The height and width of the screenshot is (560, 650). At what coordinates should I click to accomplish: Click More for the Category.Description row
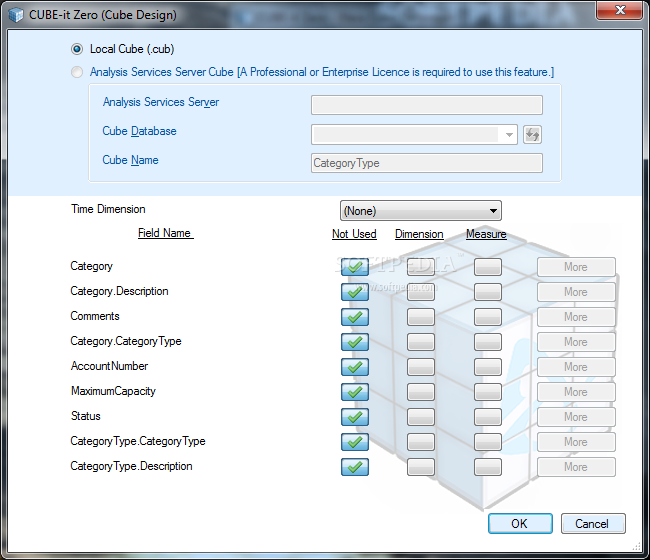pos(576,292)
